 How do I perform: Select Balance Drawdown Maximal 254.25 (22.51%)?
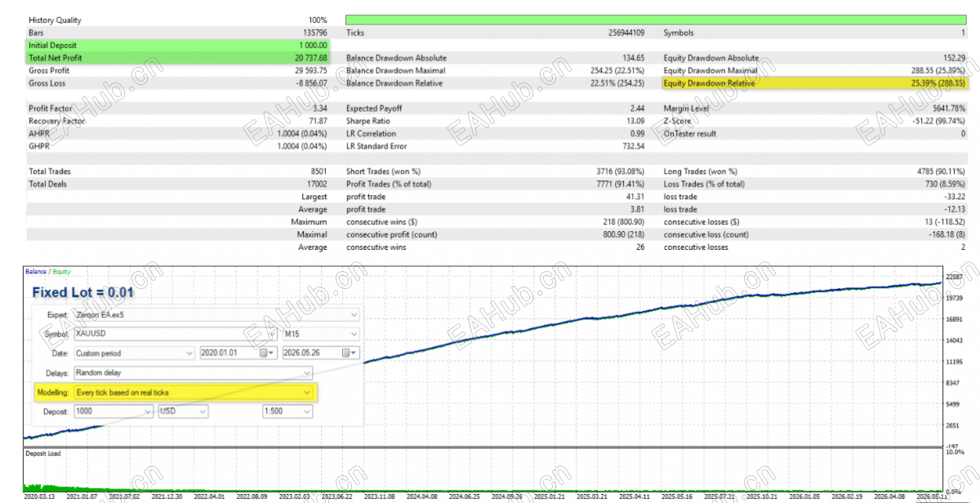[x=617, y=71]
